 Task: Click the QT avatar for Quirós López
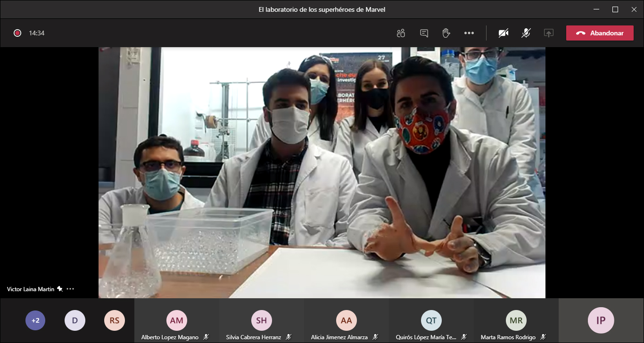431,320
